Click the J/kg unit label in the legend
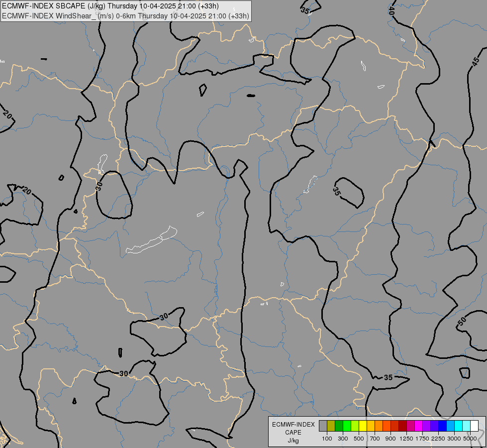The image size is (487, 448). (293, 441)
